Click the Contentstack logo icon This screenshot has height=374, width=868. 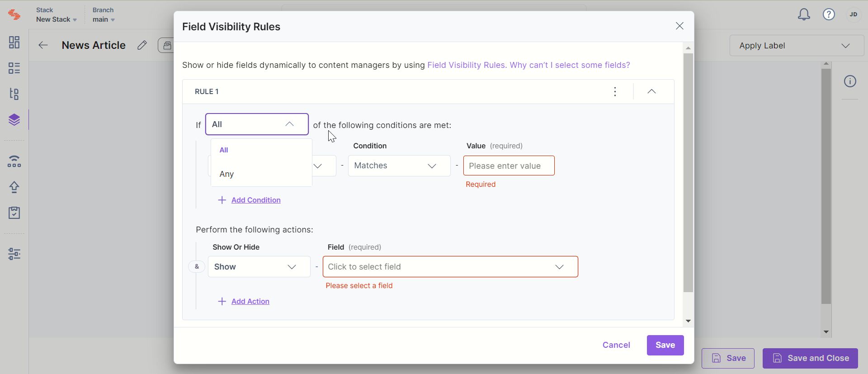point(14,15)
